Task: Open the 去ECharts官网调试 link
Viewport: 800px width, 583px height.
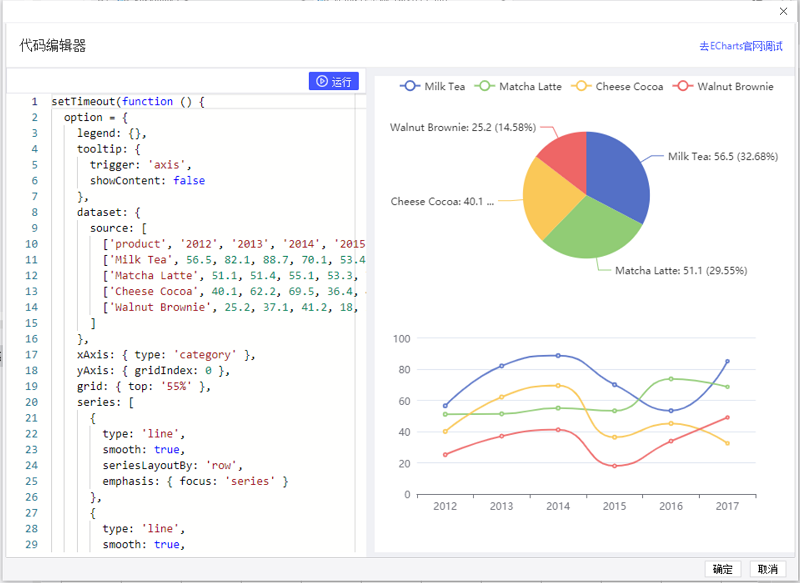Action: [740, 46]
